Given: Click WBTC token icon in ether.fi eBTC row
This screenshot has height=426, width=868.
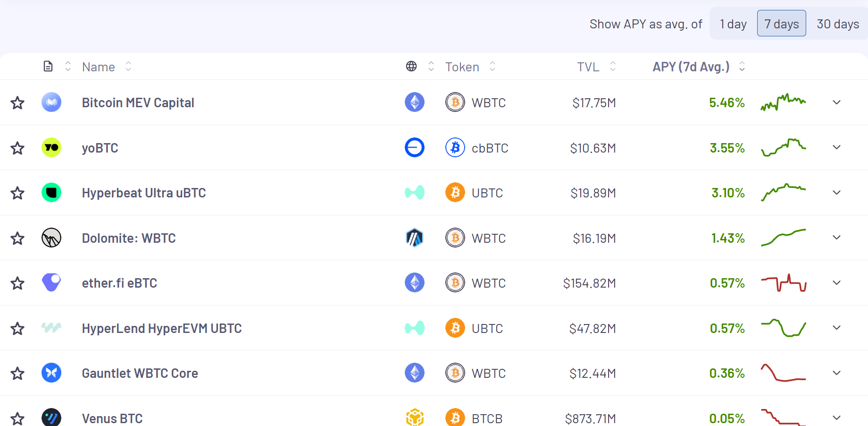Looking at the screenshot, I should (455, 282).
